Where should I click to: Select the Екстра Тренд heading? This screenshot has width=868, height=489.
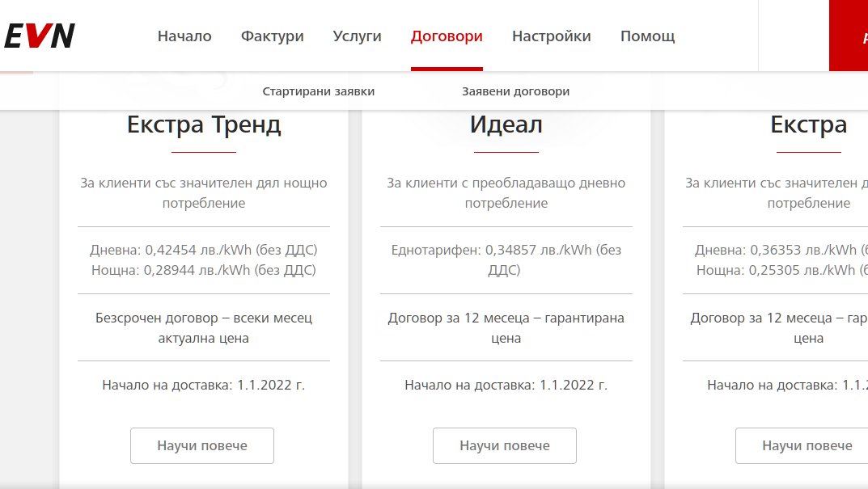[x=204, y=124]
